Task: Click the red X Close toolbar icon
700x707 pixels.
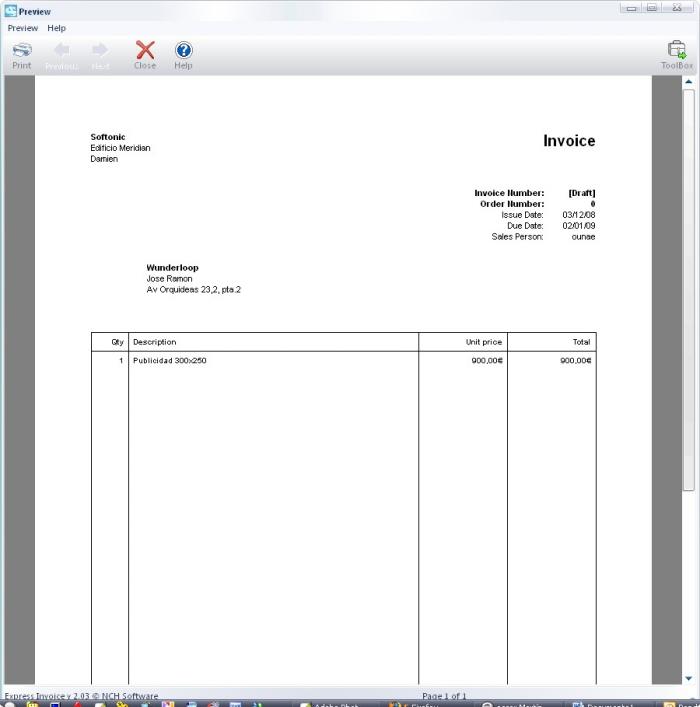Action: pos(145,55)
